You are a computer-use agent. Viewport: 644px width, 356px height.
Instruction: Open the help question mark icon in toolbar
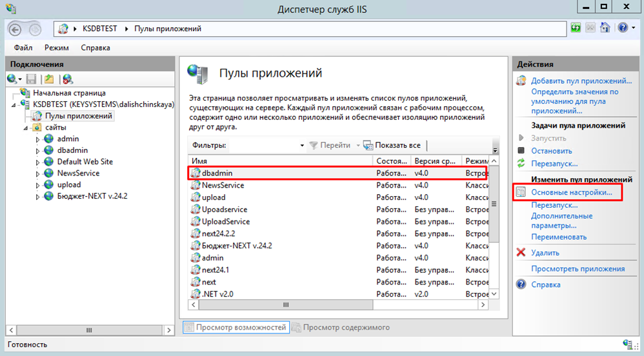[623, 28]
